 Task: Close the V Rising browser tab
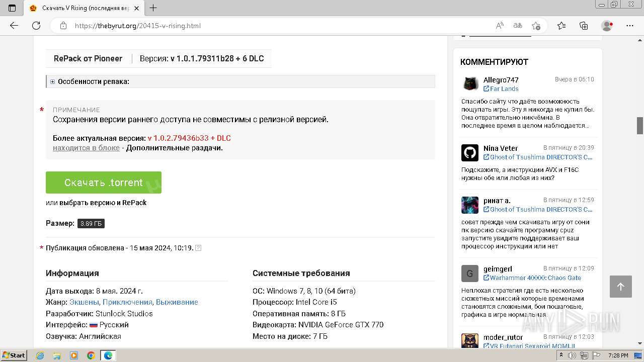137,8
